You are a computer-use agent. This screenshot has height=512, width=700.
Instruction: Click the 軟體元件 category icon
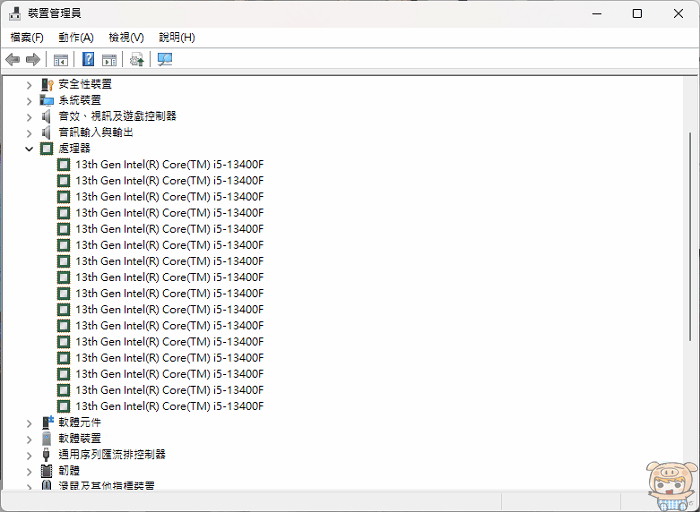point(47,422)
